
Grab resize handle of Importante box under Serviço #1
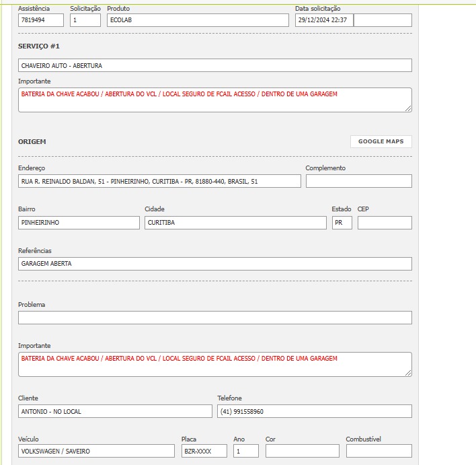408,108
